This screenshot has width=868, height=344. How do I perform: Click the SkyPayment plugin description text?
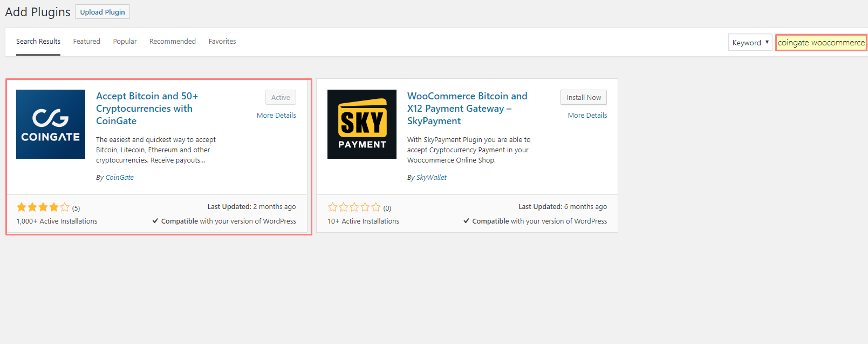point(469,150)
